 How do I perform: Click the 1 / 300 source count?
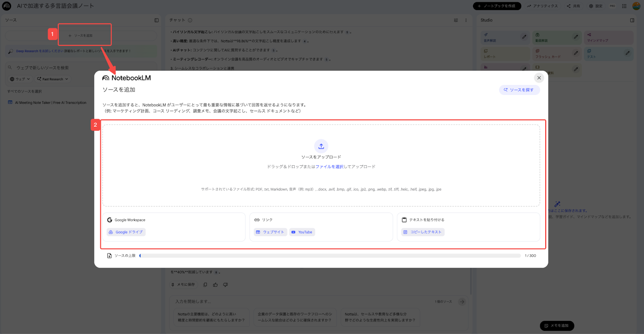pos(530,256)
